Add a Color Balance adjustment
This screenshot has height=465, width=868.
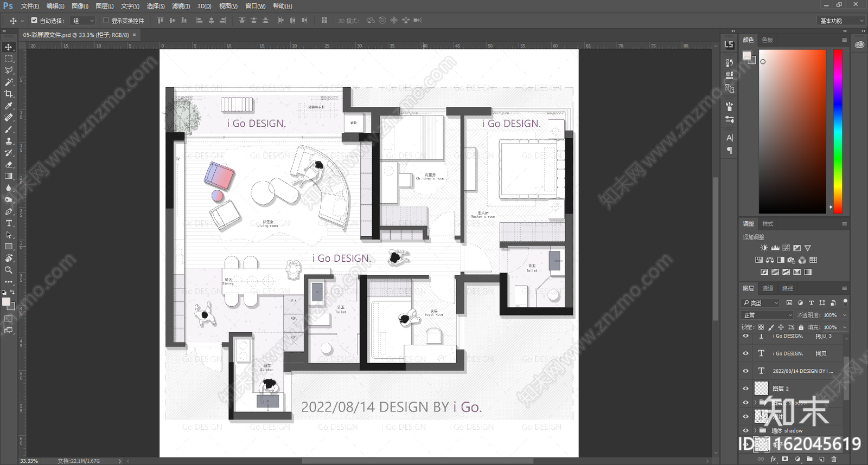tap(770, 260)
